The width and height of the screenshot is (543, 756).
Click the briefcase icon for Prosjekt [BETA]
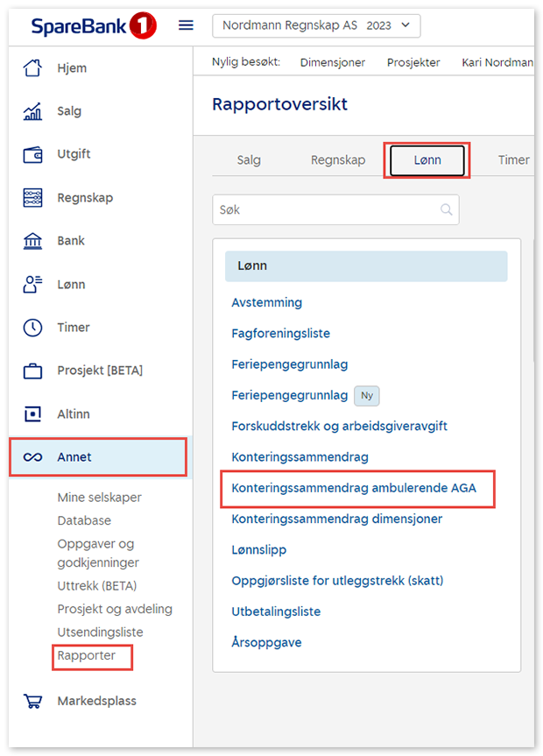[x=32, y=371]
